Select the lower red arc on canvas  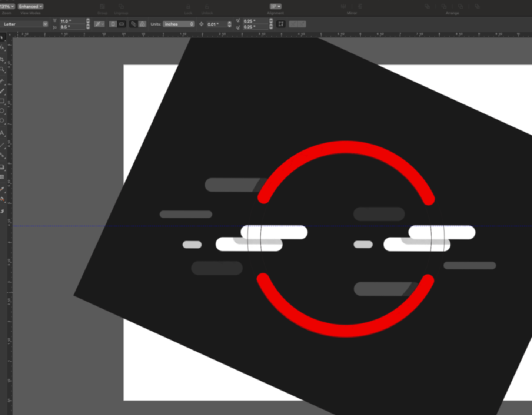[346, 331]
